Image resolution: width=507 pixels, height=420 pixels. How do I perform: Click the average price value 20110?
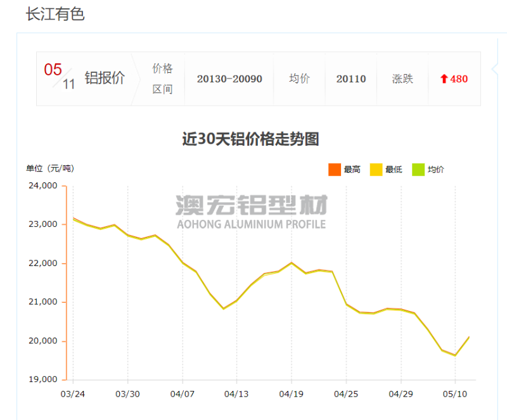point(350,79)
